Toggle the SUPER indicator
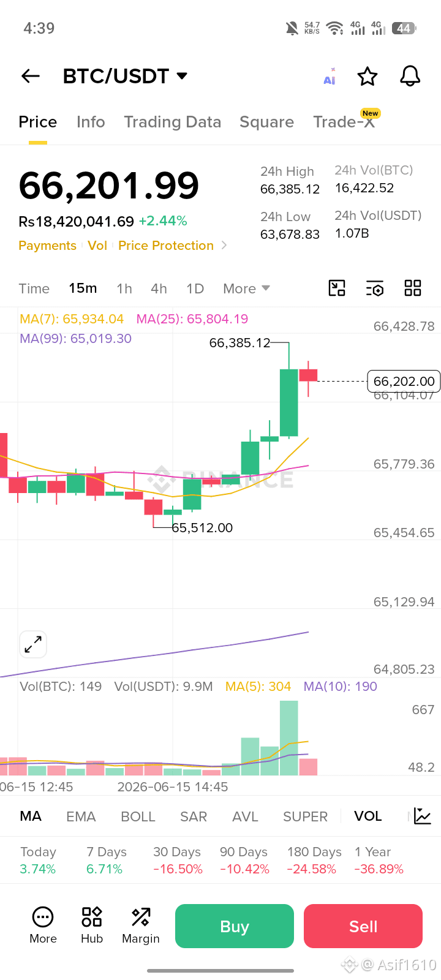Image resolution: width=441 pixels, height=980 pixels. click(x=305, y=816)
